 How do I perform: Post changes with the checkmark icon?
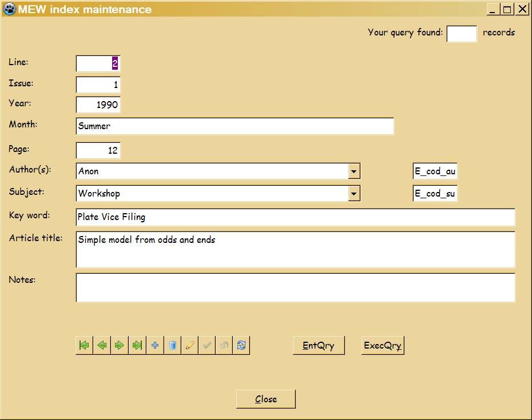click(x=207, y=345)
